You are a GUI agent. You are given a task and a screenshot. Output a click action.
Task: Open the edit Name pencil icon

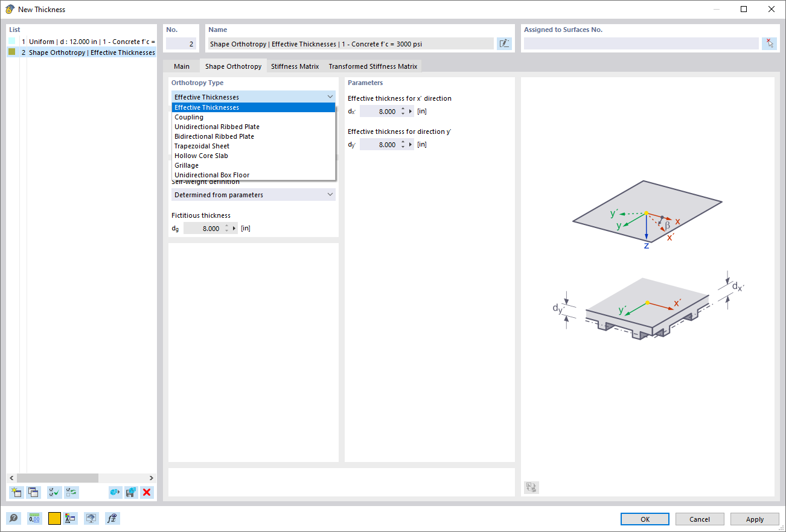pyautogui.click(x=504, y=43)
